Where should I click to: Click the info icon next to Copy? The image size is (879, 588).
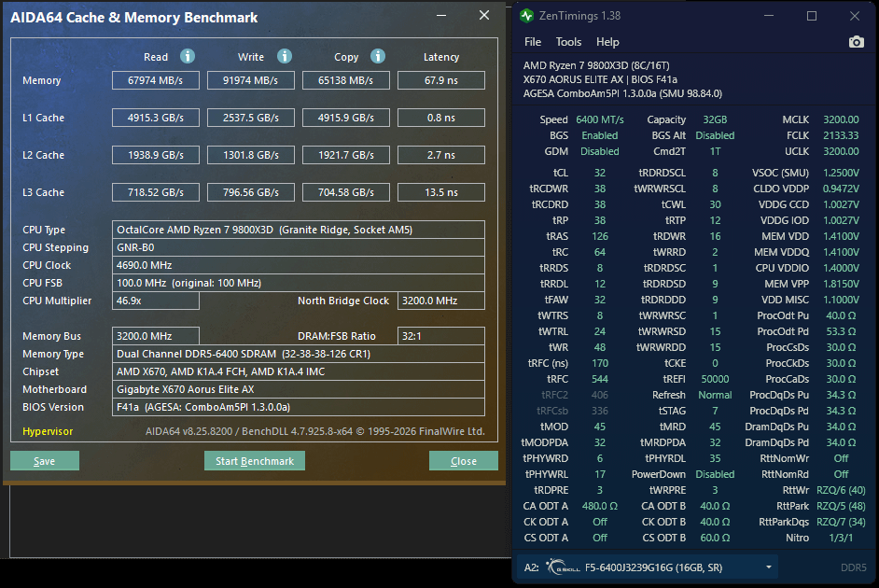[378, 57]
